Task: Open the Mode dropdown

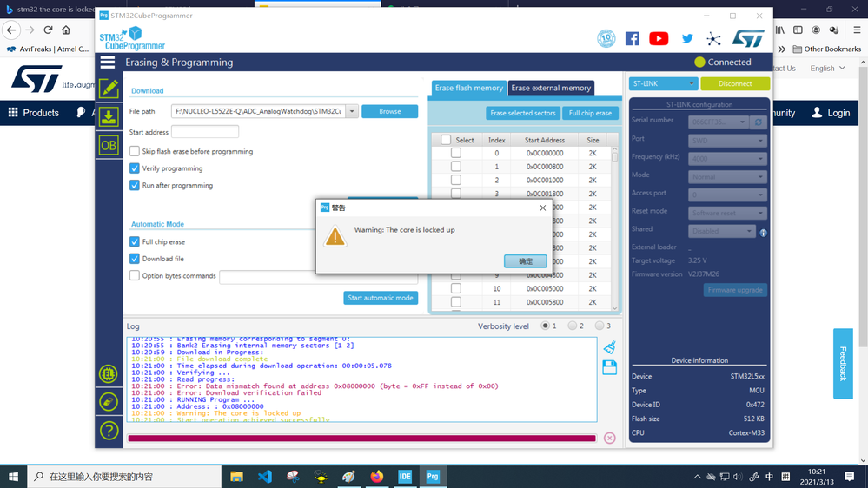Action: [727, 177]
